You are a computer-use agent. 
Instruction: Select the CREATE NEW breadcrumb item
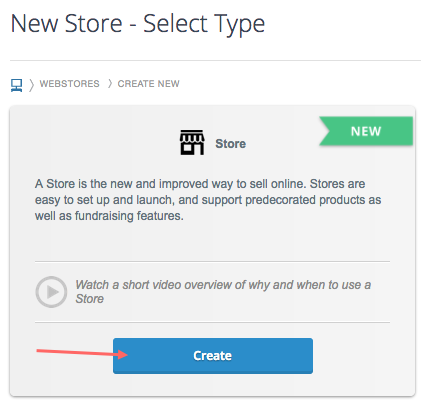click(x=148, y=84)
